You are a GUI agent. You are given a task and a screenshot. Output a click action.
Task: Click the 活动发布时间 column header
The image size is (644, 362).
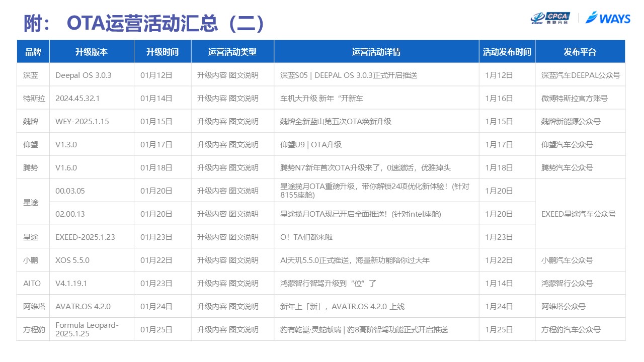click(x=507, y=52)
